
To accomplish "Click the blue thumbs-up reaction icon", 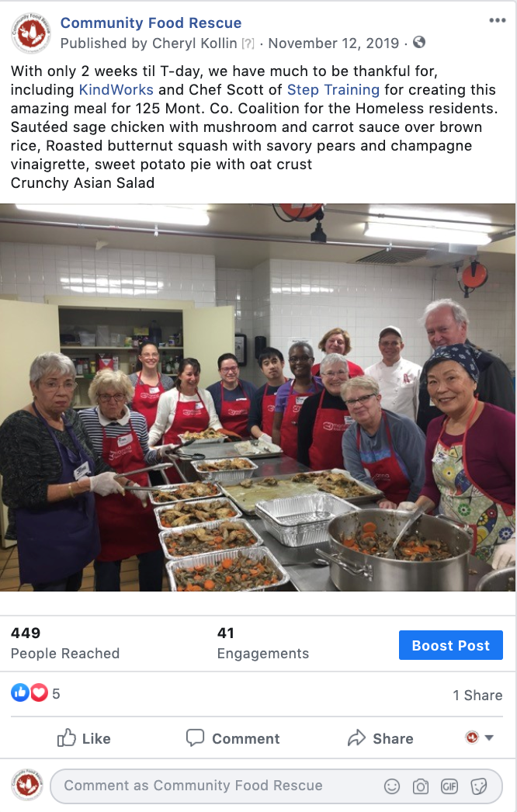I will 20,692.
